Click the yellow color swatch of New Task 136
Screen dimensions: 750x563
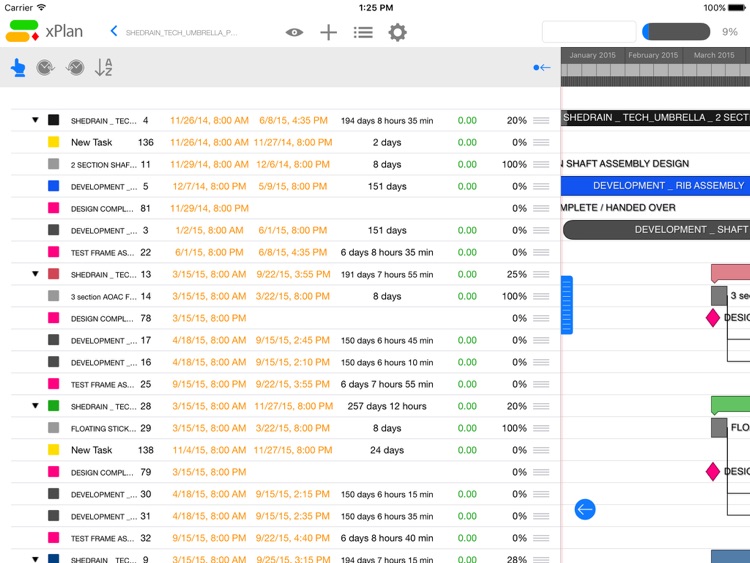54,142
